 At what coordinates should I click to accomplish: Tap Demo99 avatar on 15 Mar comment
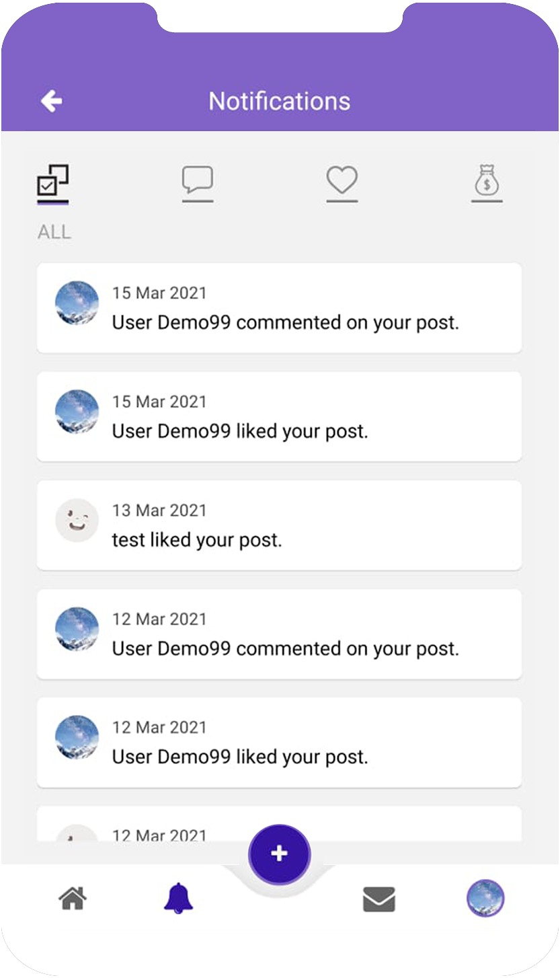click(77, 303)
